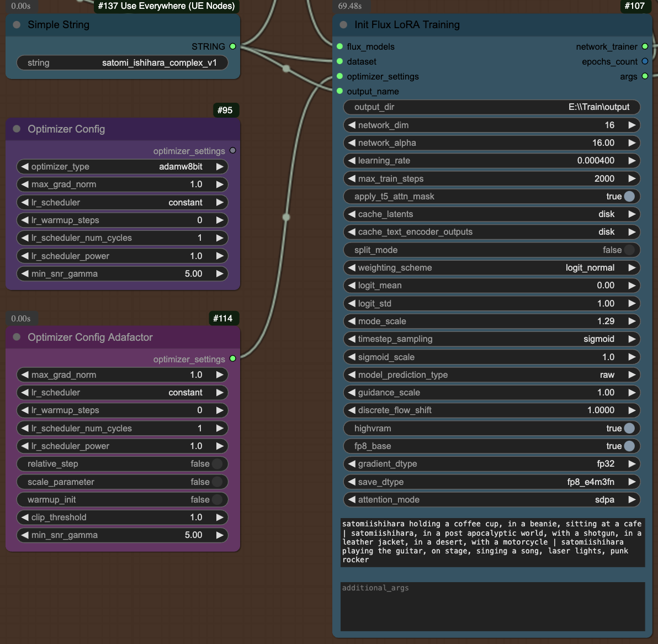
Task: Collapse the Init Flux LoRA Training node dot
Action: (343, 25)
